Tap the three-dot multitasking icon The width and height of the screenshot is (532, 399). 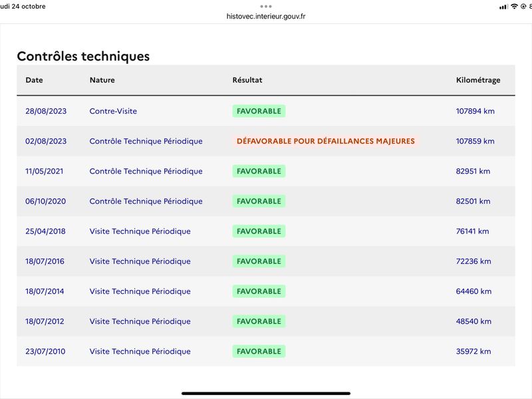coord(266,7)
